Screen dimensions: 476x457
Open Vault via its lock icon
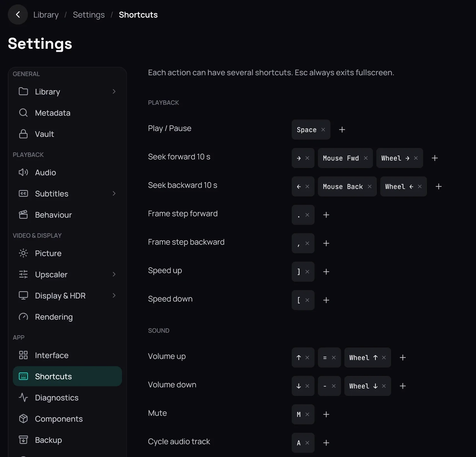pos(23,134)
